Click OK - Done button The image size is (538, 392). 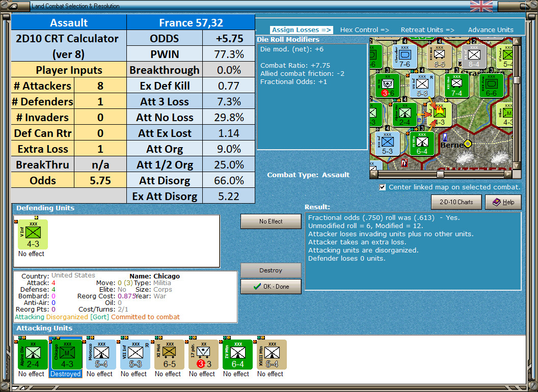(271, 287)
